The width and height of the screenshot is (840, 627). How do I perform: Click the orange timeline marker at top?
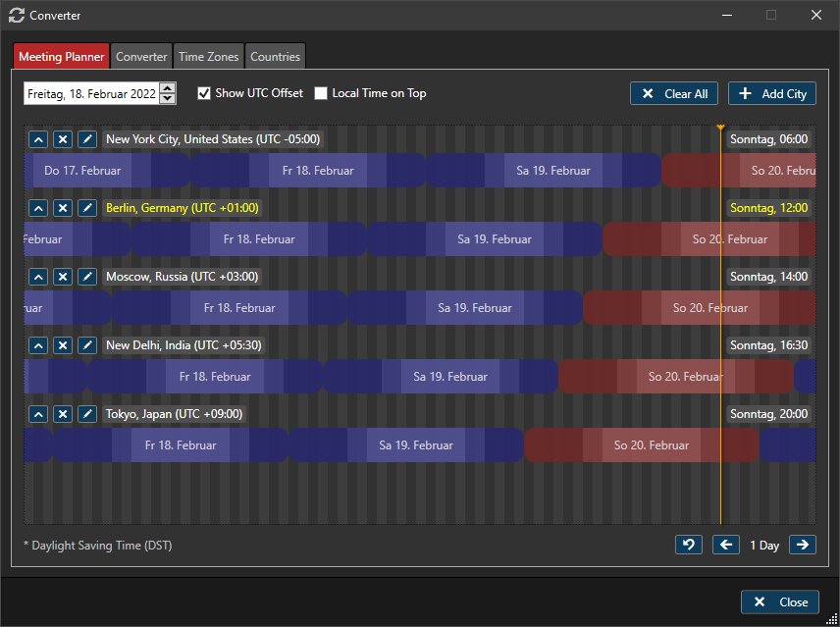(720, 128)
